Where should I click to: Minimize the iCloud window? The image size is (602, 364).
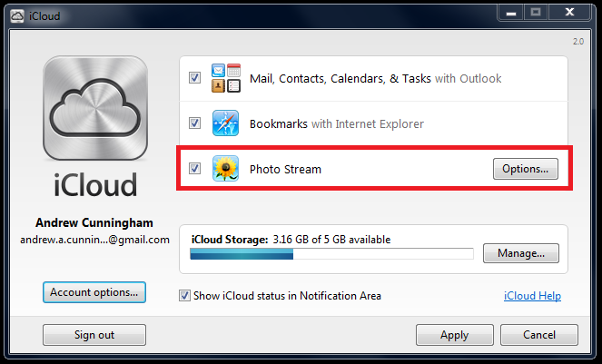511,13
